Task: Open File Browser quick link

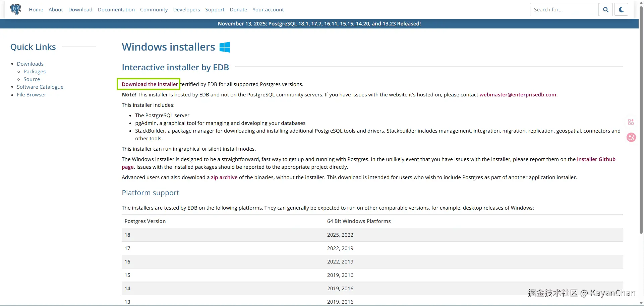Action: (x=32, y=95)
